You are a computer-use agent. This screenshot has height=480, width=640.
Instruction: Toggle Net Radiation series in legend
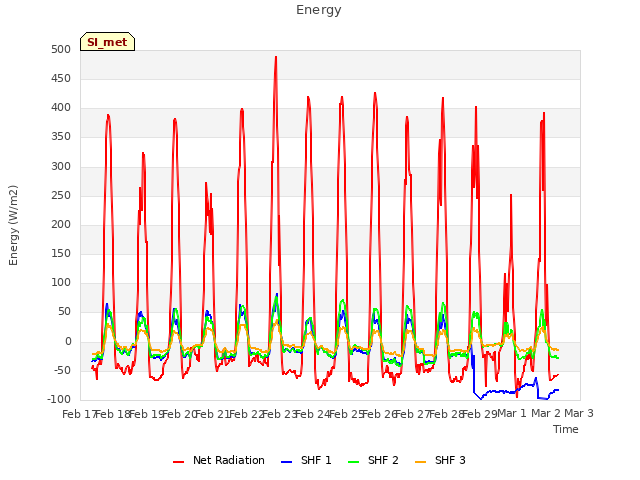[219, 460]
